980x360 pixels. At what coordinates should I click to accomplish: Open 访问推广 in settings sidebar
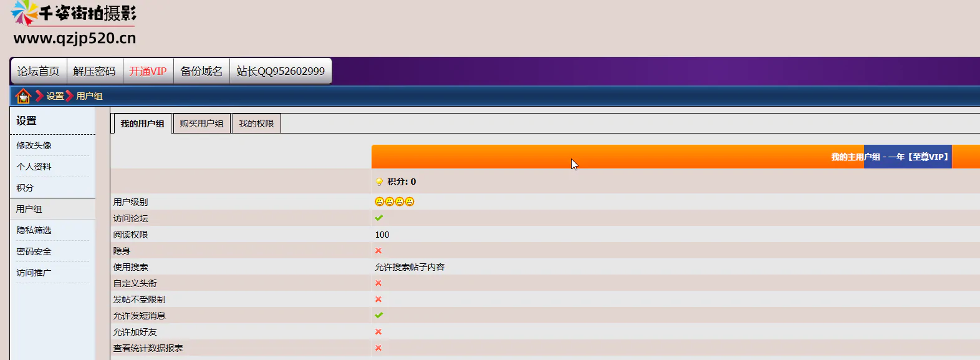click(34, 273)
